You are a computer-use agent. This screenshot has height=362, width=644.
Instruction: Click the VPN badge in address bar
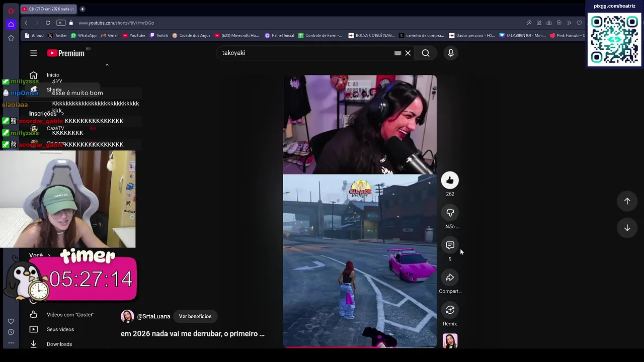[61, 23]
